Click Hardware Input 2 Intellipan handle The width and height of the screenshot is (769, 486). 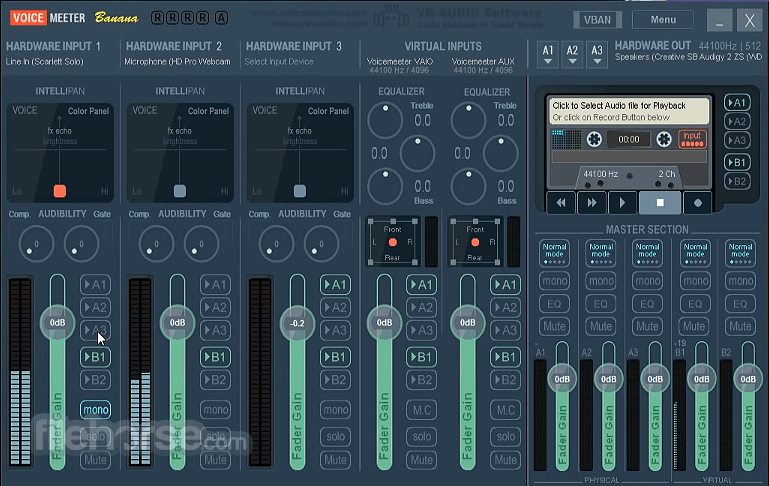(x=180, y=191)
